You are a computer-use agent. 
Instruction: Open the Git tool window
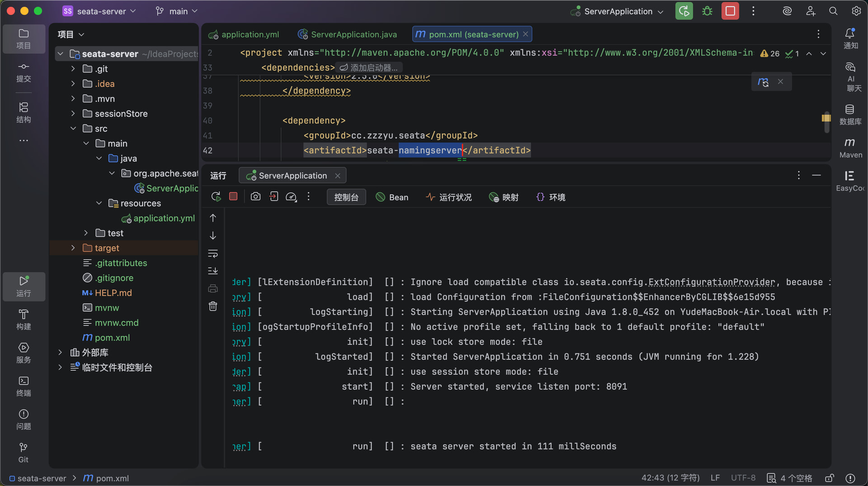tap(24, 453)
